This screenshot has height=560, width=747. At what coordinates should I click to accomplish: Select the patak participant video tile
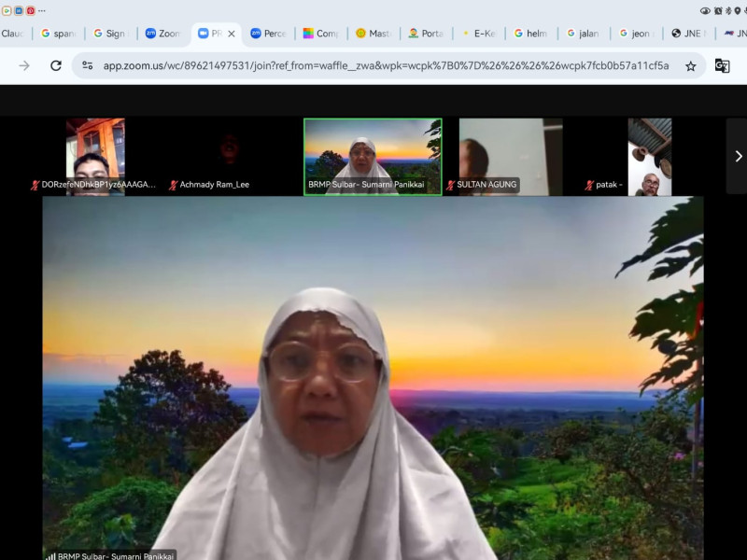click(x=648, y=156)
